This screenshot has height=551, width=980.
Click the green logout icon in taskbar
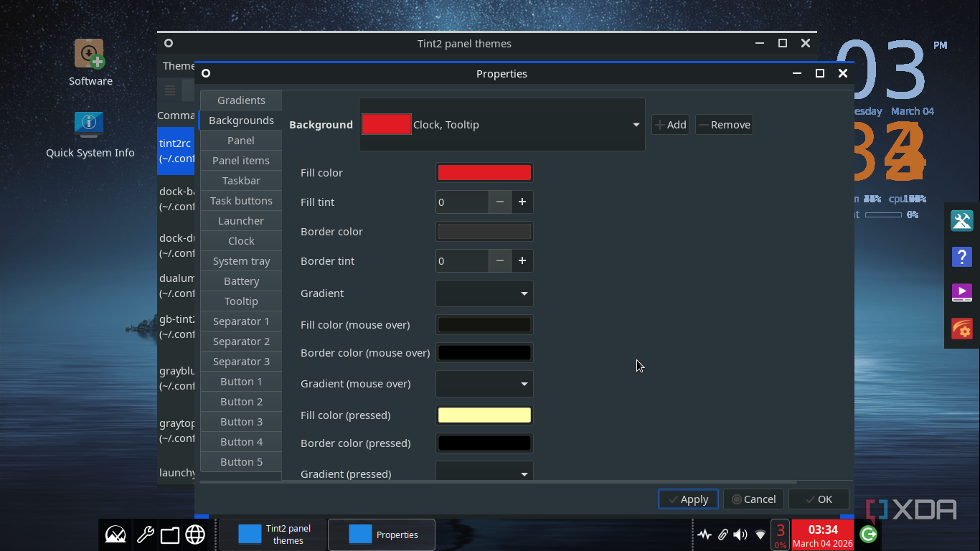point(868,534)
